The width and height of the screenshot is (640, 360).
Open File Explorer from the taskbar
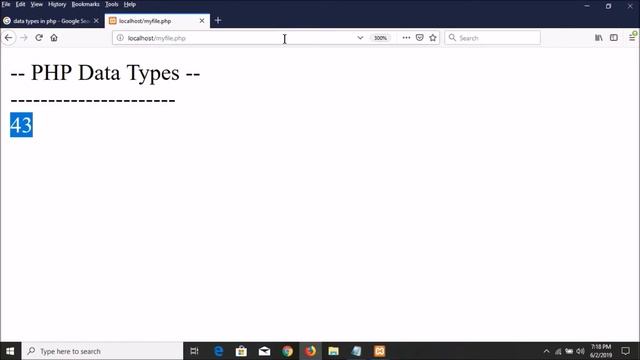[x=333, y=351]
